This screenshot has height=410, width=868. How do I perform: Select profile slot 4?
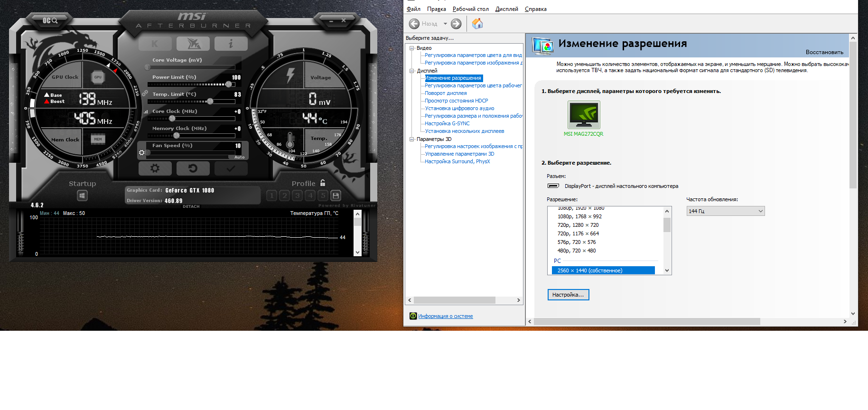tap(310, 196)
